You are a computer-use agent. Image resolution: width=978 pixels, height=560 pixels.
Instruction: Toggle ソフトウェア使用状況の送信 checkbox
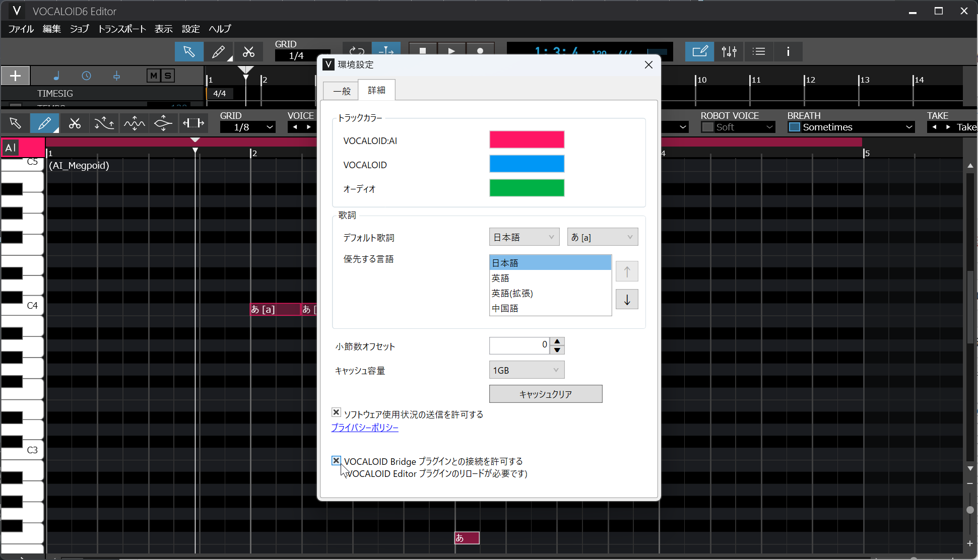click(336, 412)
